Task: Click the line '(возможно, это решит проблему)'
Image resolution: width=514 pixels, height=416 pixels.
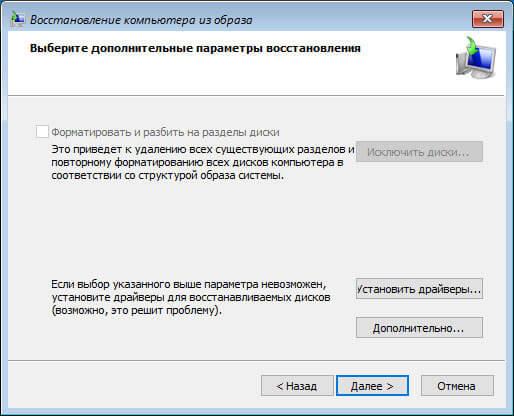Action: point(137,310)
